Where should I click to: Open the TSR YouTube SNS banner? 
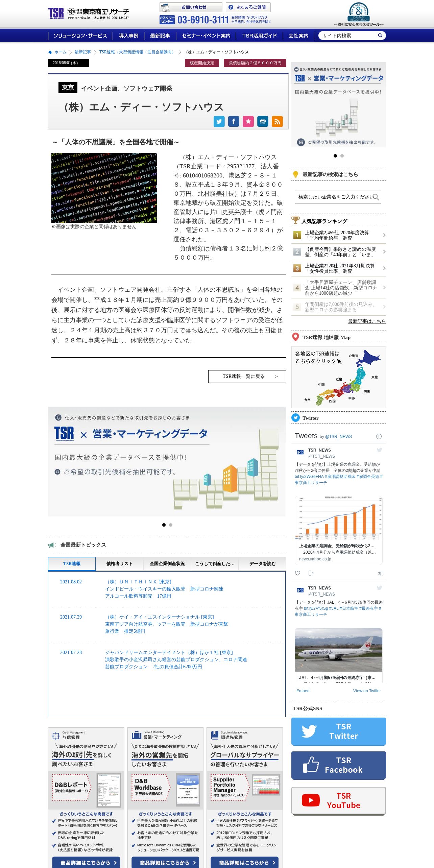click(x=338, y=801)
